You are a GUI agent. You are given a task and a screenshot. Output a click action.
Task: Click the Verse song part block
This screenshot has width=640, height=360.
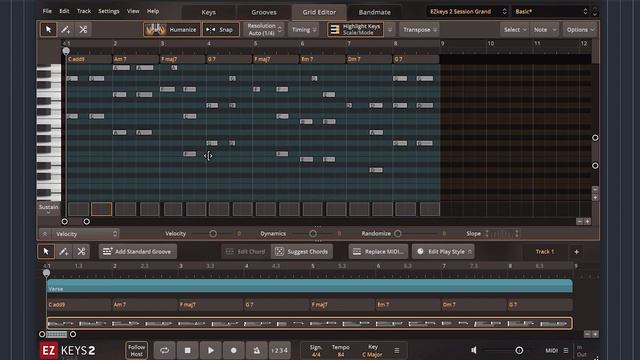coord(309,286)
